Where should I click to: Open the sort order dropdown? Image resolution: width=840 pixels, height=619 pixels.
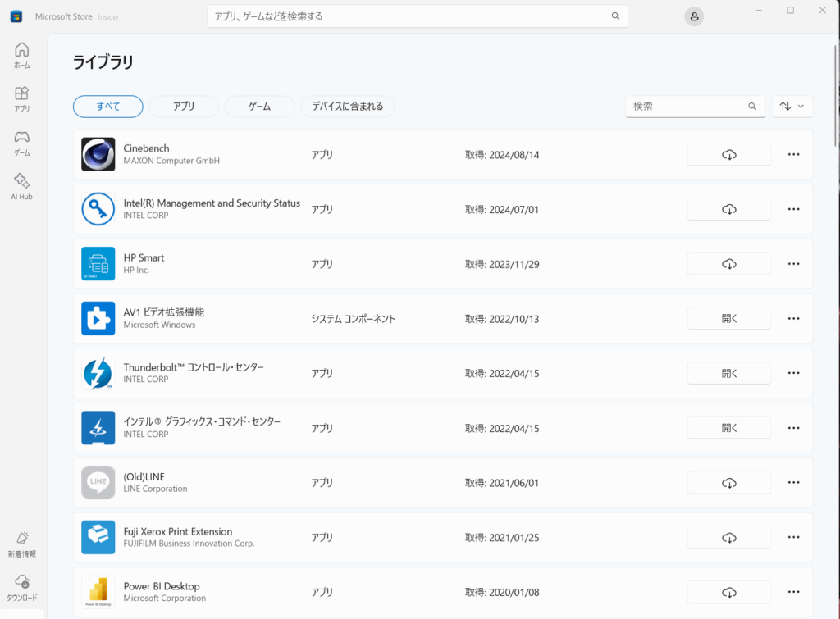792,107
